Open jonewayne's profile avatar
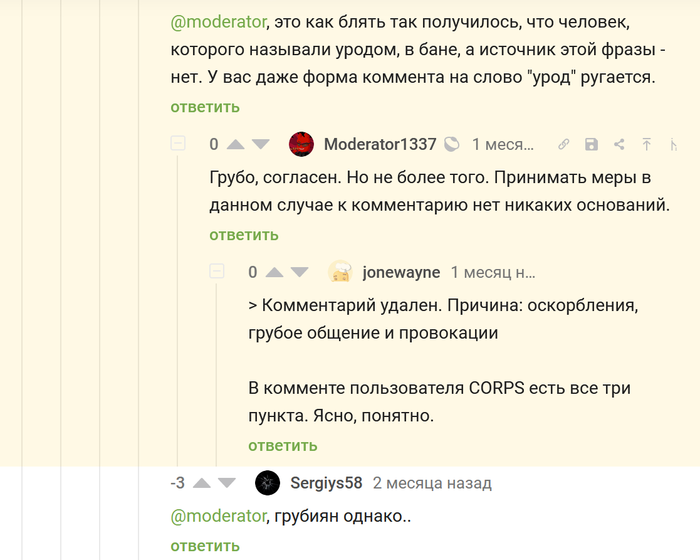This screenshot has width=700, height=560. click(x=340, y=272)
